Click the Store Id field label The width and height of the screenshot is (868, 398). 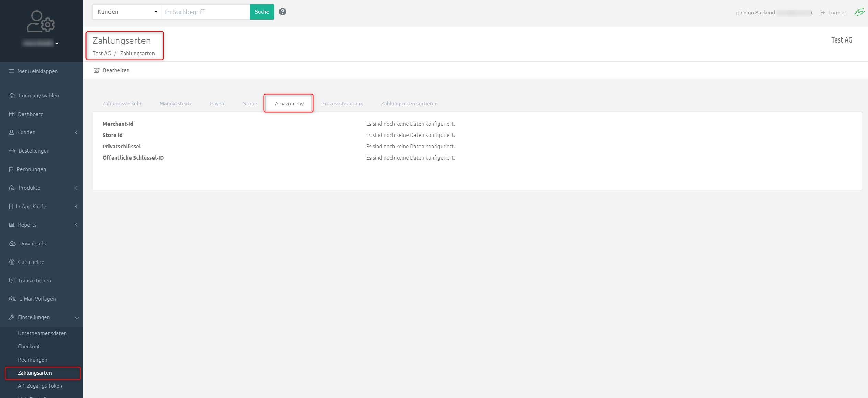point(112,135)
